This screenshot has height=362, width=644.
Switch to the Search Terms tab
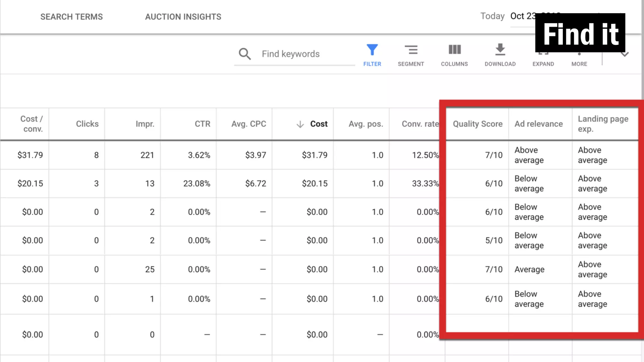71,17
